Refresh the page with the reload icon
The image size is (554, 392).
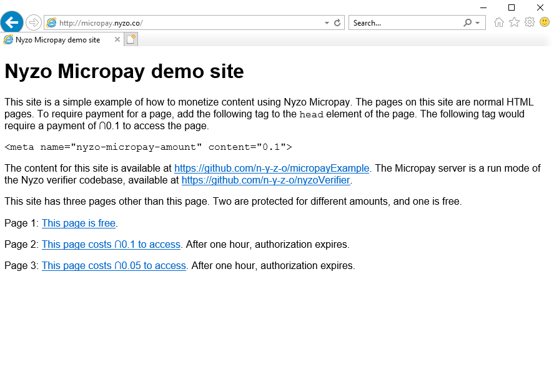point(337,22)
